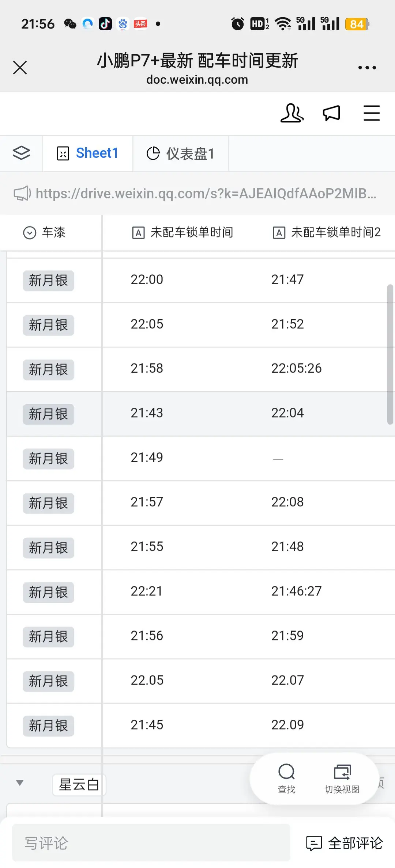395x868 pixels.
Task: Focus the 写评论 comment input field
Action: (x=151, y=843)
